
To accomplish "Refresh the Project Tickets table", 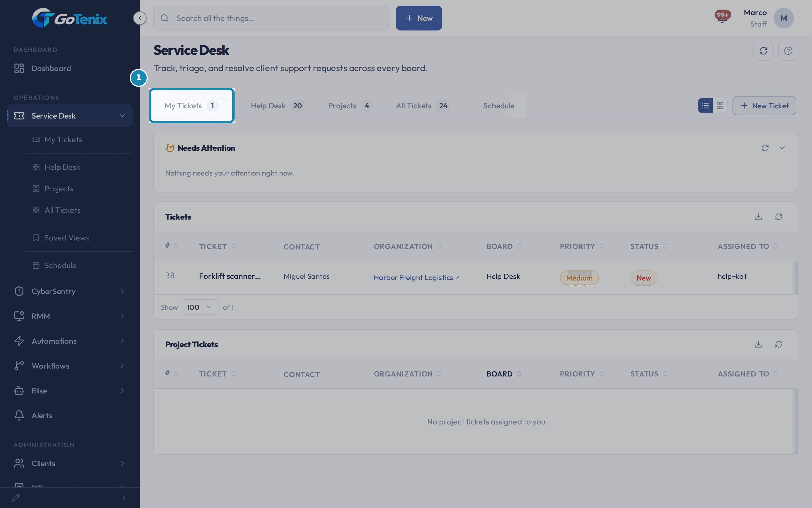I will [779, 344].
